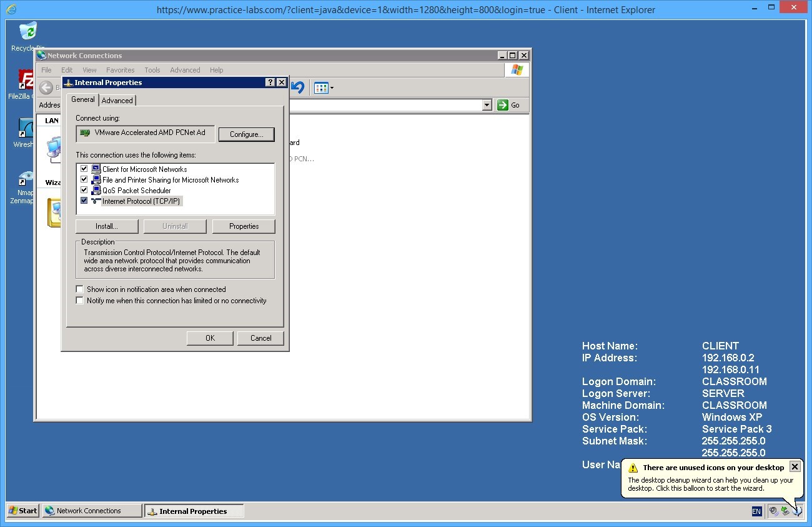
Task: Click the volume icon in system tray
Action: (774, 511)
